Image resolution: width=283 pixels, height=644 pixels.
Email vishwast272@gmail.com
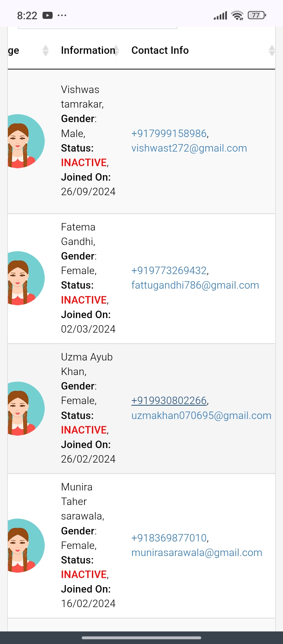point(189,148)
